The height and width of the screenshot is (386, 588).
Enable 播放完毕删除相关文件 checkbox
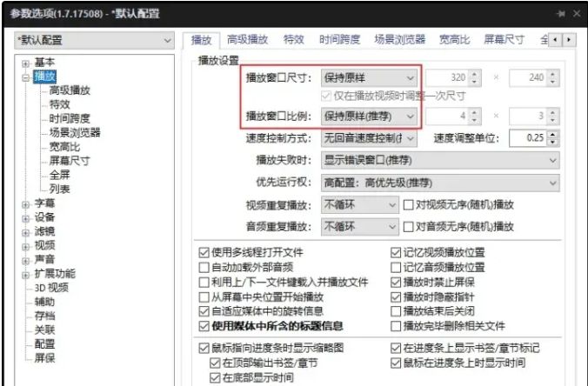(x=396, y=326)
